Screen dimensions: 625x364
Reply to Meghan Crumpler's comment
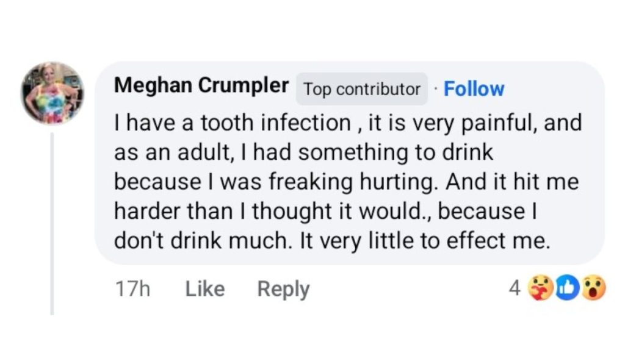tap(283, 288)
